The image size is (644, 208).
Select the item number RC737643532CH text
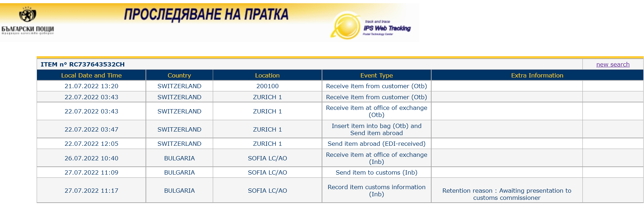click(97, 64)
